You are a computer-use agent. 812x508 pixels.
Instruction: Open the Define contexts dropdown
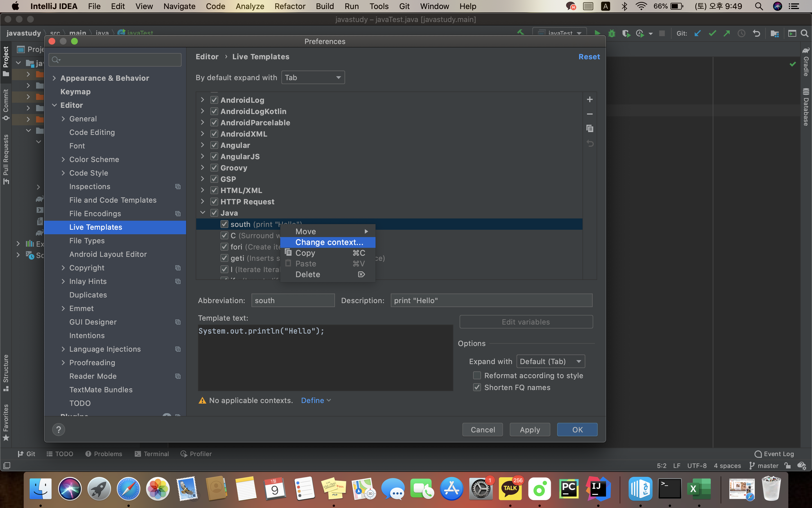point(316,400)
